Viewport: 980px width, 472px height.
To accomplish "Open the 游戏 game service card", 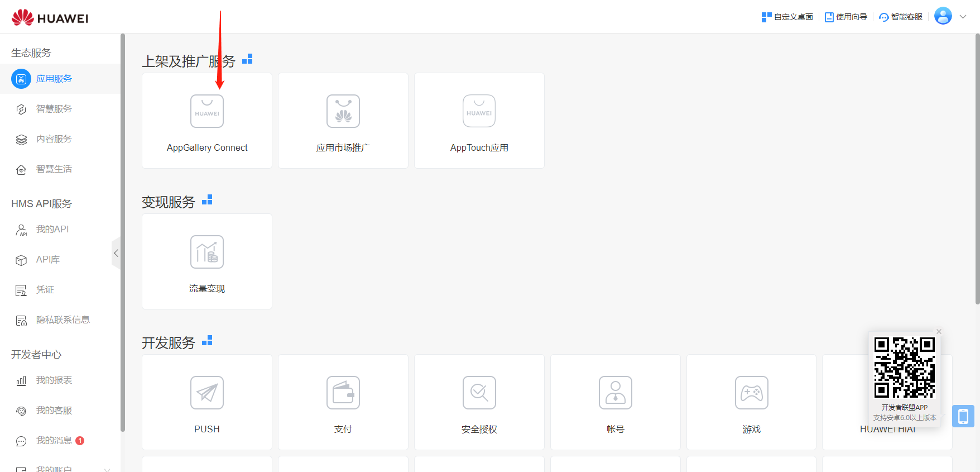I will [751, 402].
